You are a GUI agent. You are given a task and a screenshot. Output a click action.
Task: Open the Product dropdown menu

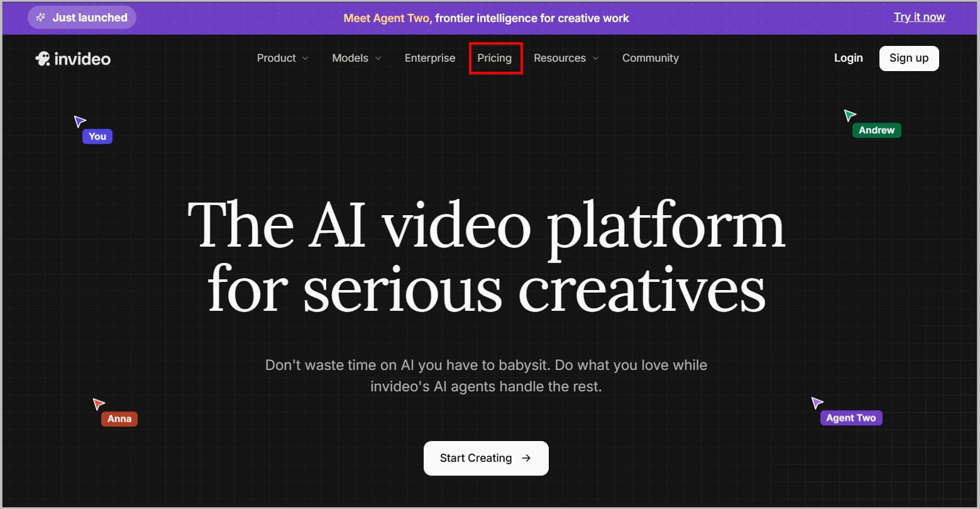coord(282,58)
